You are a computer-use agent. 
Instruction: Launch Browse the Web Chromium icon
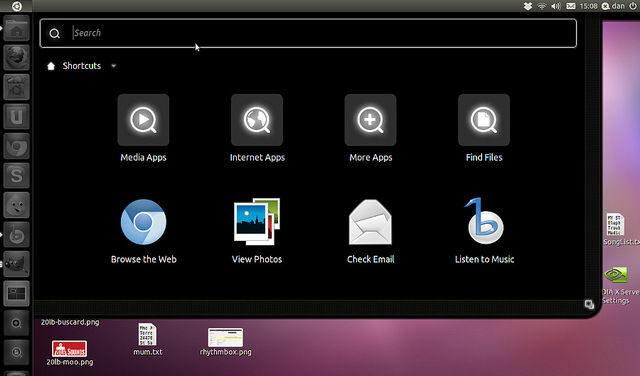[x=143, y=222]
